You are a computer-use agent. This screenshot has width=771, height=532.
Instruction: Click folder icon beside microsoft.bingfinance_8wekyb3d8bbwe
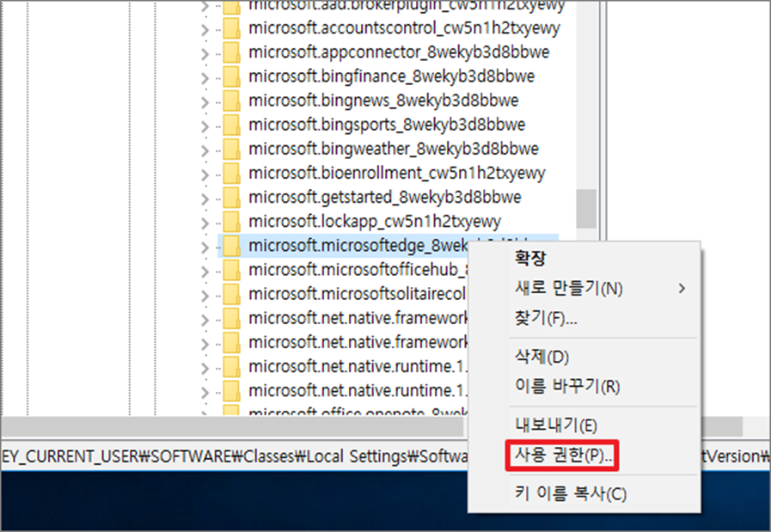click(x=231, y=76)
